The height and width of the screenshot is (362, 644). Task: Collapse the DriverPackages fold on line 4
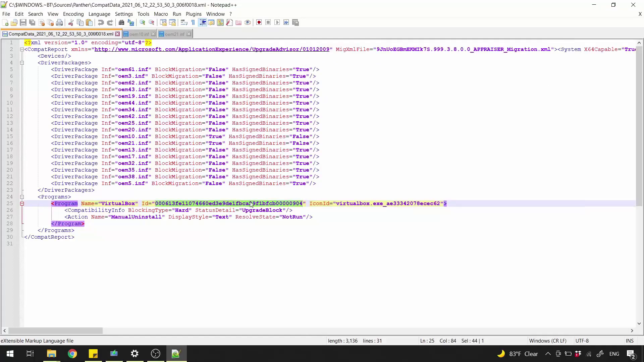tap(22, 63)
